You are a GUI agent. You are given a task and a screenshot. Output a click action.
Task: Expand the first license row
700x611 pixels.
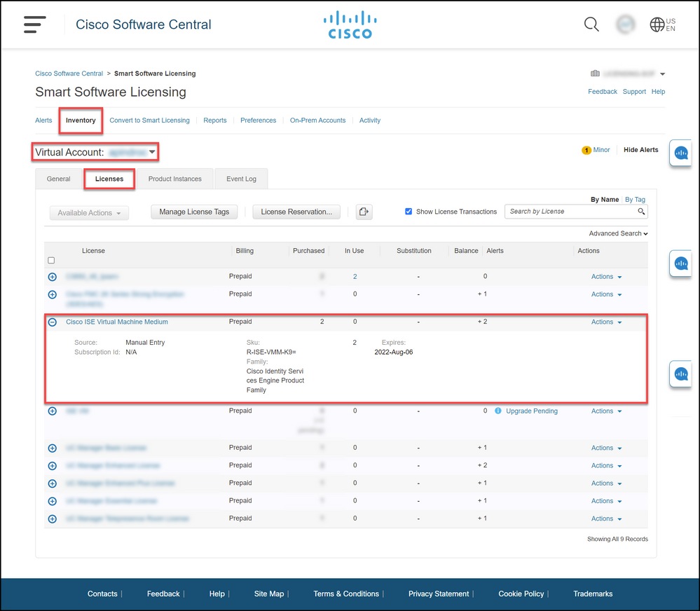coord(53,277)
